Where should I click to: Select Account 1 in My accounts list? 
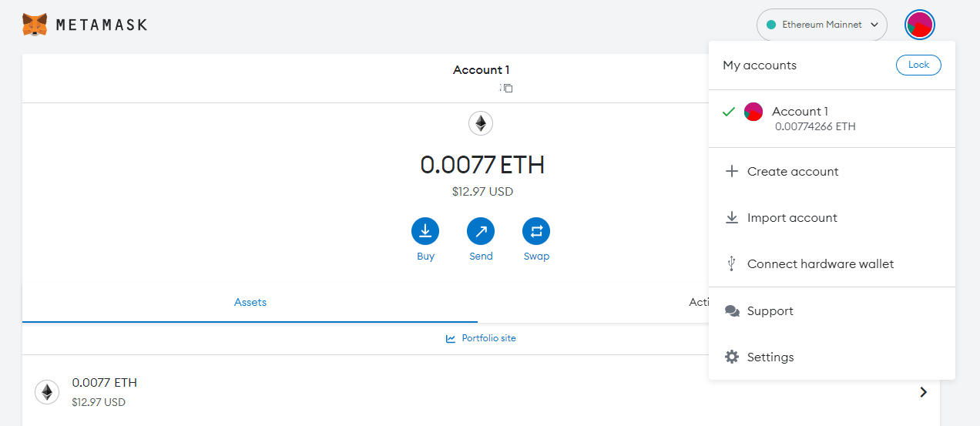pos(832,119)
